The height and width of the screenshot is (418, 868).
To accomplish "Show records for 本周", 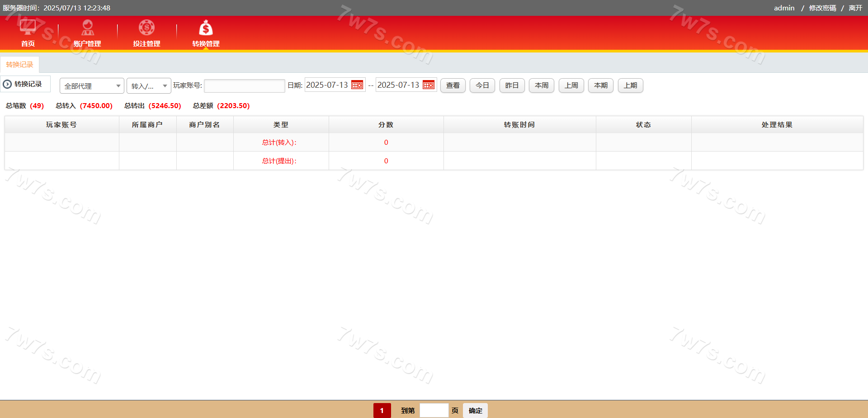I will 541,85.
